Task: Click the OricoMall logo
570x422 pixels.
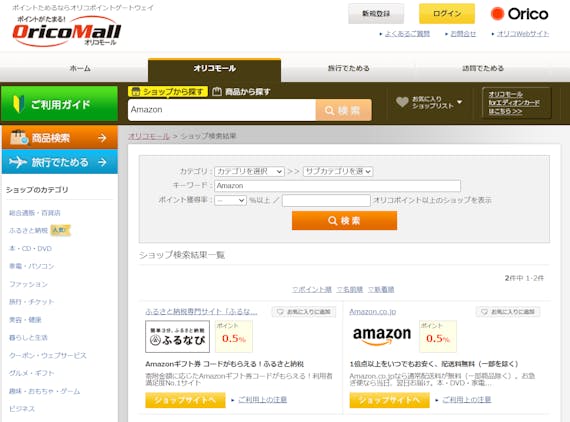Action: pos(67,32)
